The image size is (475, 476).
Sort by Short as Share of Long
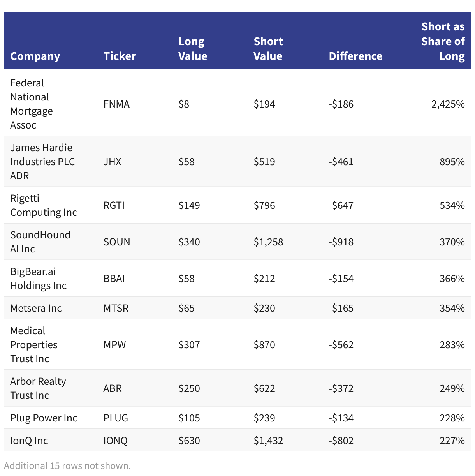443,41
